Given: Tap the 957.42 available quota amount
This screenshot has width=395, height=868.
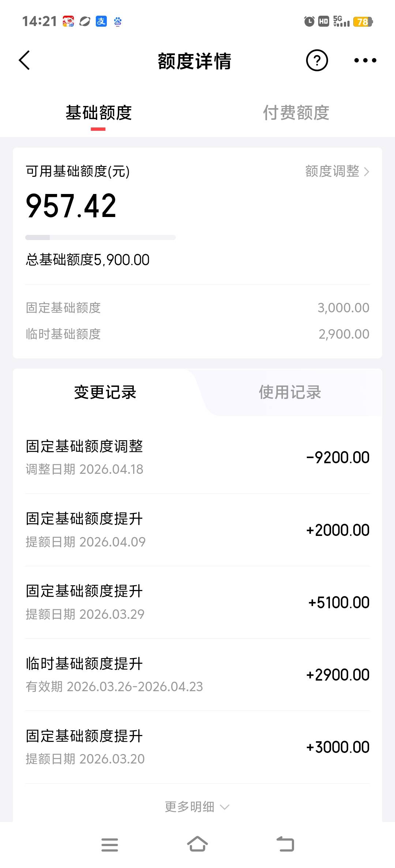Looking at the screenshot, I should [x=71, y=206].
